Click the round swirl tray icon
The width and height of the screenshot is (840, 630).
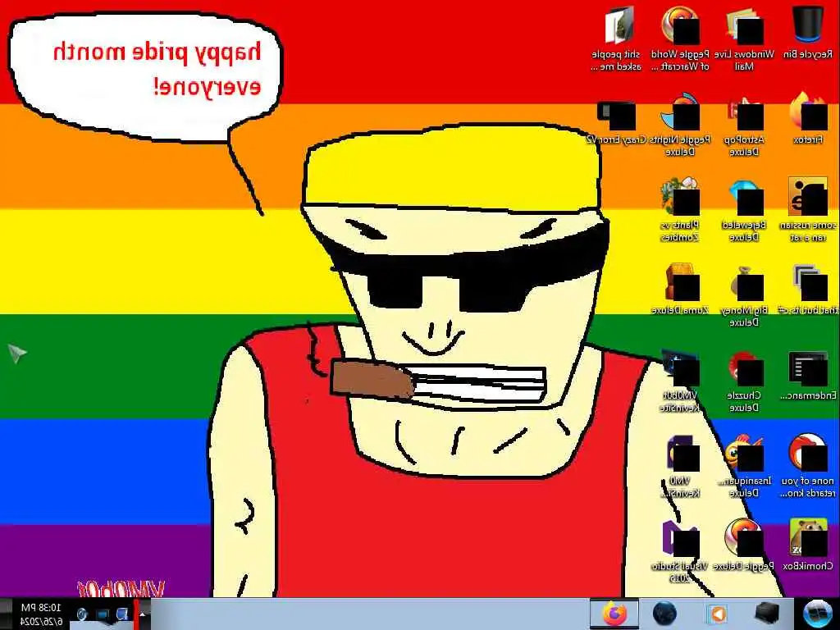click(82, 614)
